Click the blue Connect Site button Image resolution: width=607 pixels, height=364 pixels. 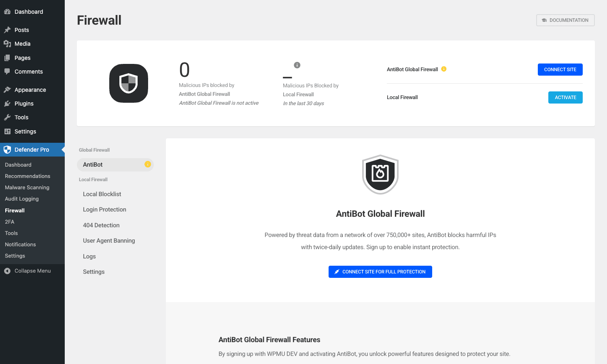tap(560, 70)
